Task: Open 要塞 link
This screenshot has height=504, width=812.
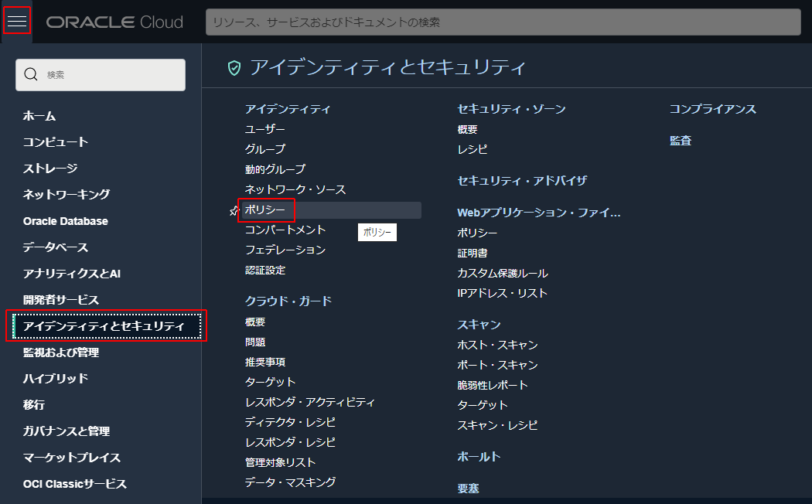Action: coord(468,489)
